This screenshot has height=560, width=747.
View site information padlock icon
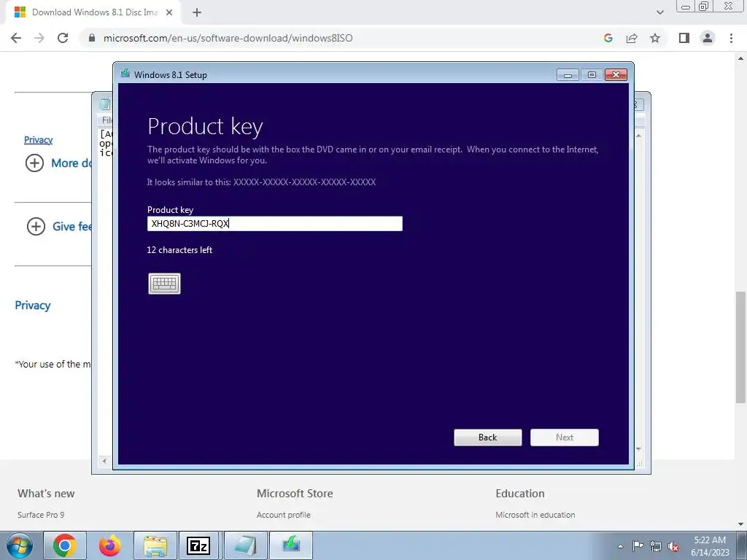pos(92,38)
